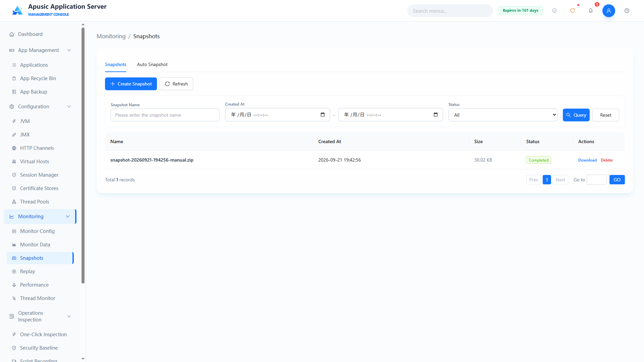The width and height of the screenshot is (644, 362).
Task: Click the GO pagination button
Action: tap(617, 180)
